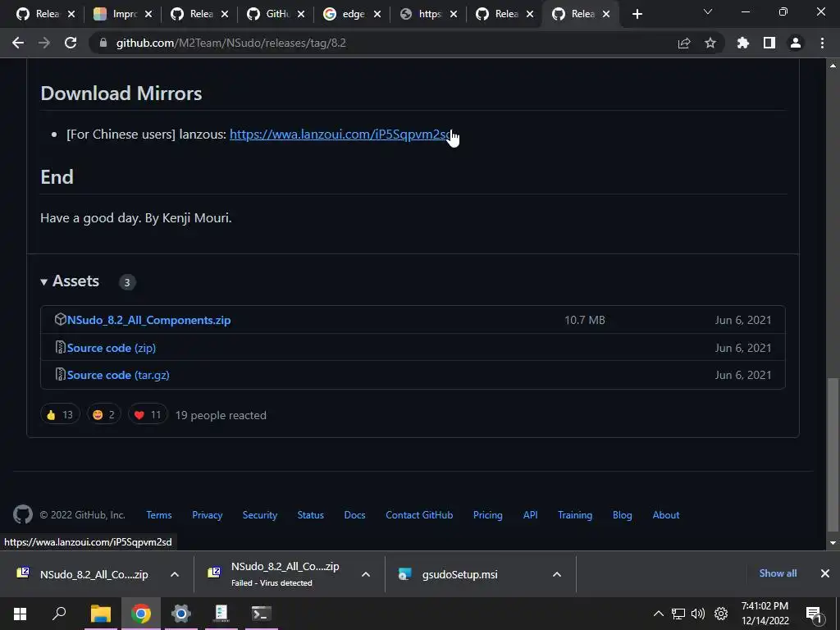This screenshot has width=840, height=630.
Task: Open the share page icon
Action: tap(684, 43)
